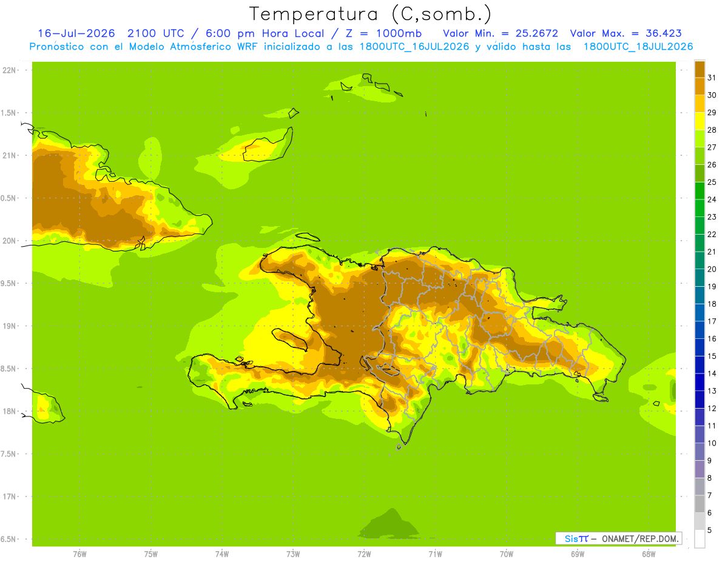Screen dimensions: 728x562
Task: Click the "22N" latitude axis label
Action: click(8, 70)
